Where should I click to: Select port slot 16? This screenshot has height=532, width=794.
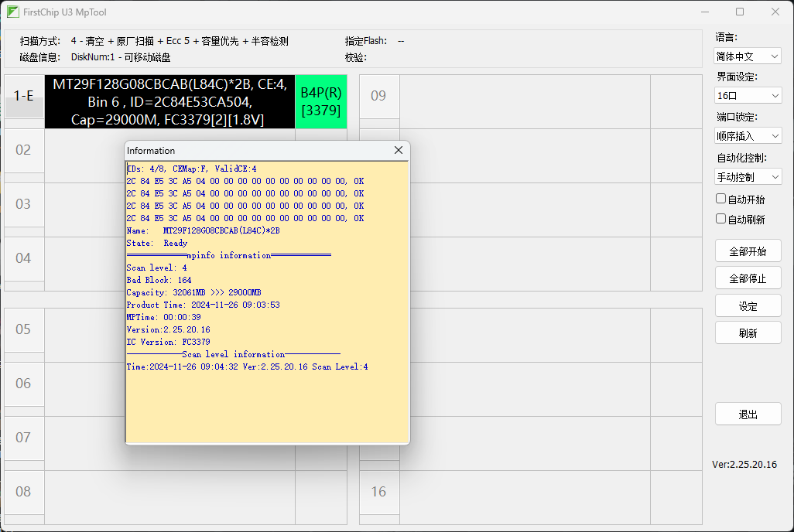[x=378, y=492]
